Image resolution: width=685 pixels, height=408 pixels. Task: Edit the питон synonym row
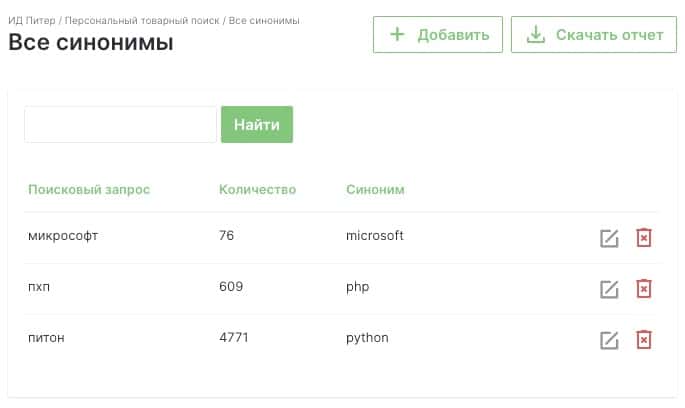(609, 340)
